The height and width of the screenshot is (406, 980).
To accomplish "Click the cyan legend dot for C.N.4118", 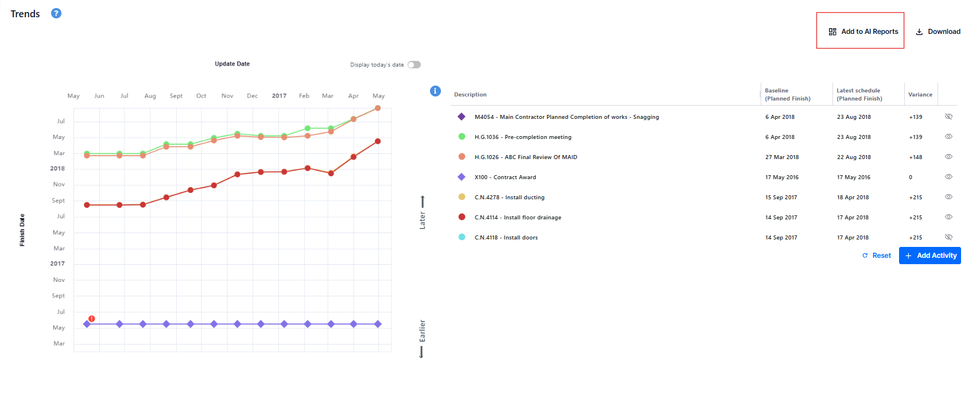I will [462, 237].
